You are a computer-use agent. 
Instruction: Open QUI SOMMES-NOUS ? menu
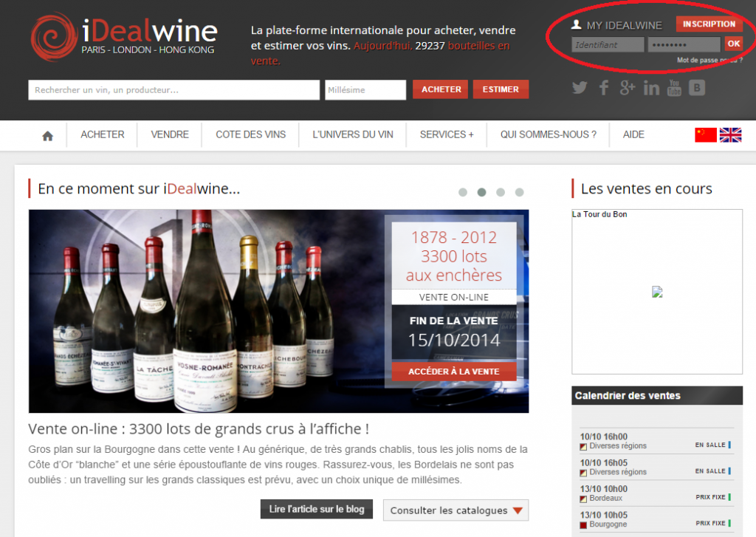[x=549, y=134]
